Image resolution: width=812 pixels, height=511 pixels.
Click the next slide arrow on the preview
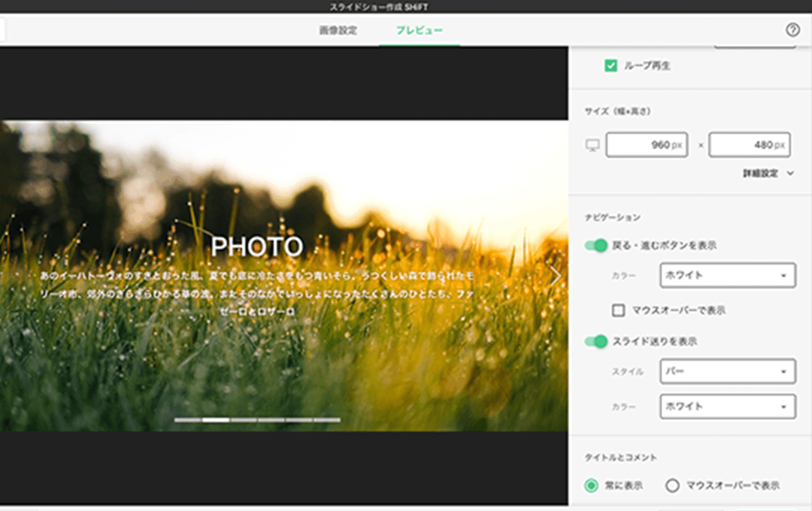click(556, 277)
